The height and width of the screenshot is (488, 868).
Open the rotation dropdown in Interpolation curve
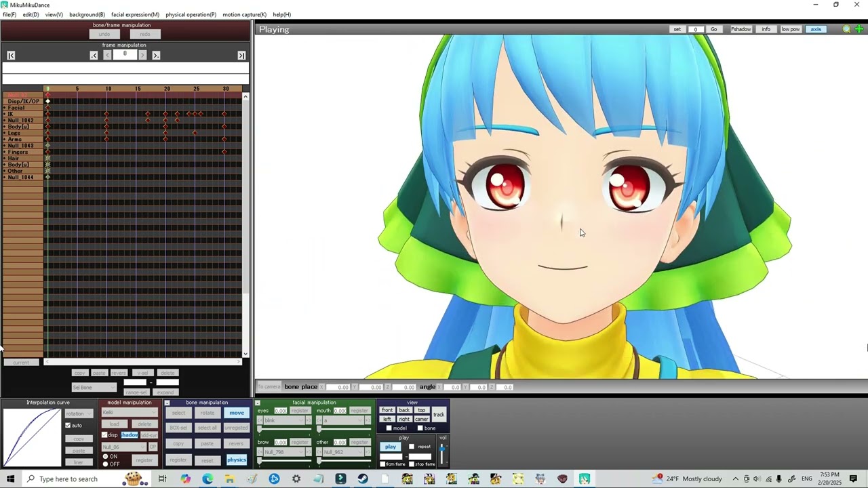point(79,413)
